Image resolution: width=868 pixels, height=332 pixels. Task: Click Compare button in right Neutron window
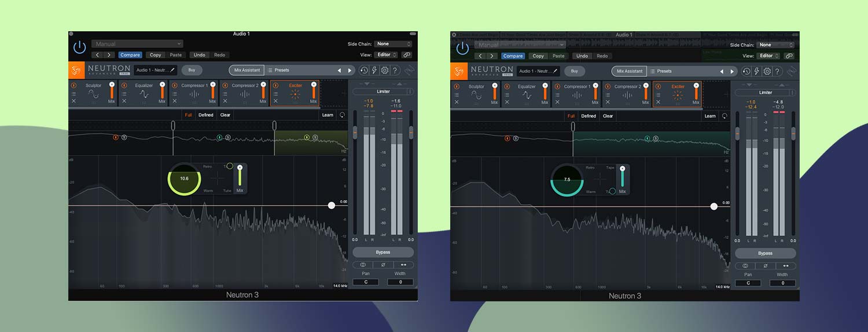(513, 56)
